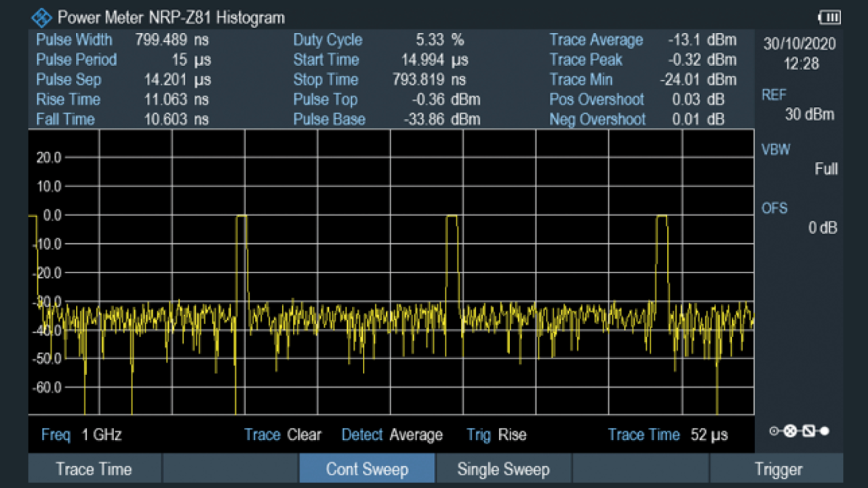The height and width of the screenshot is (488, 868).
Task: Click the date 30/10/2020 display
Action: point(800,45)
